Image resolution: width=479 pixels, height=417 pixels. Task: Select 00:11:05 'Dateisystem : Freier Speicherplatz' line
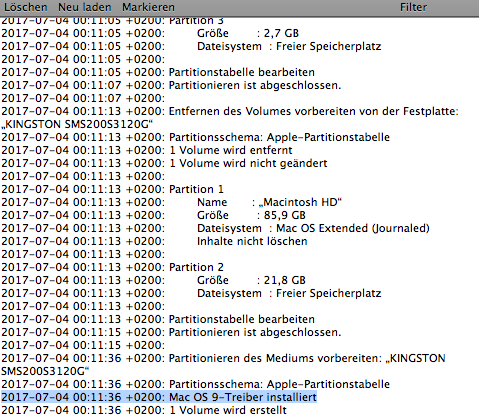[x=191, y=46]
